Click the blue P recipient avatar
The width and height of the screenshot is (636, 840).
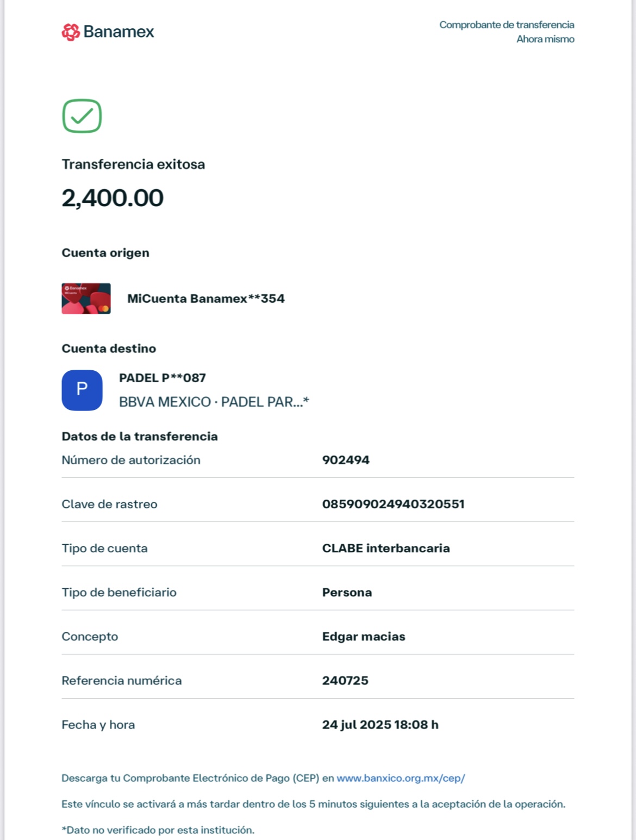click(82, 390)
